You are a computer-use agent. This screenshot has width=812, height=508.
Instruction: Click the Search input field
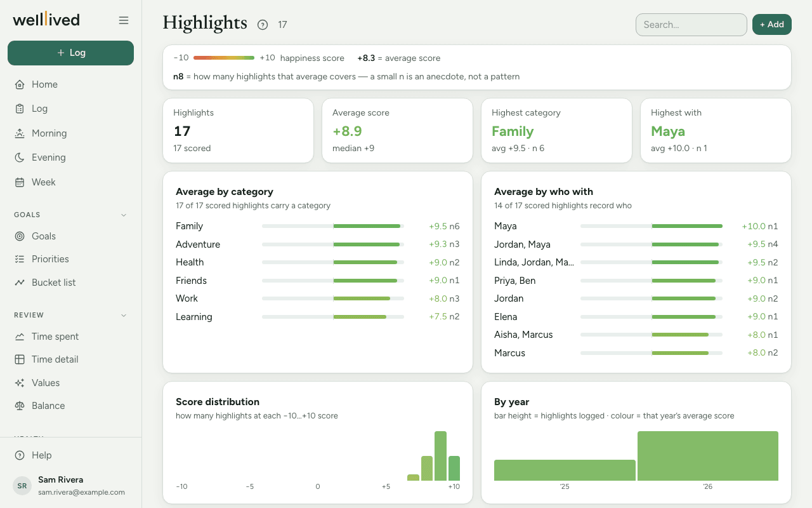691,25
